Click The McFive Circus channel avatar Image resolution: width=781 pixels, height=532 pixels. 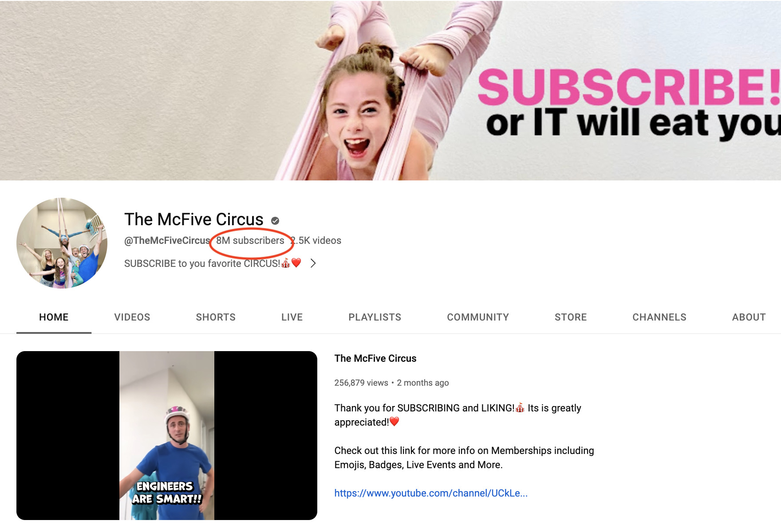coord(62,243)
